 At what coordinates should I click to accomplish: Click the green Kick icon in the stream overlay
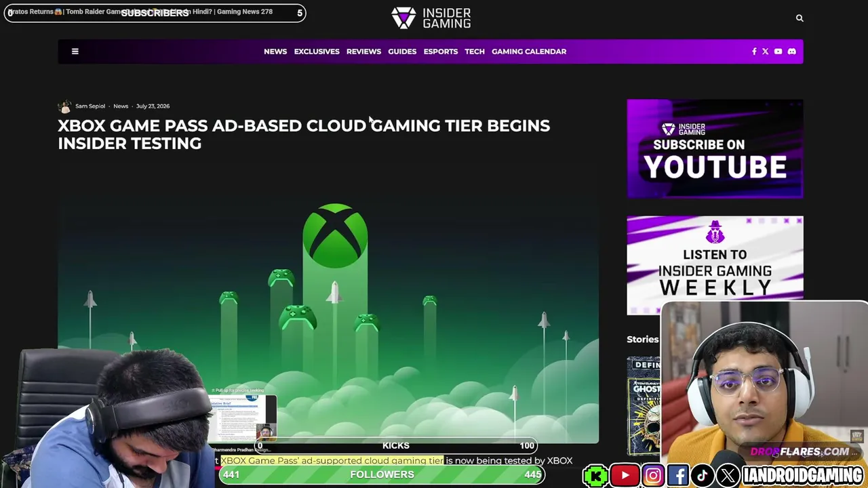pyautogui.click(x=596, y=476)
